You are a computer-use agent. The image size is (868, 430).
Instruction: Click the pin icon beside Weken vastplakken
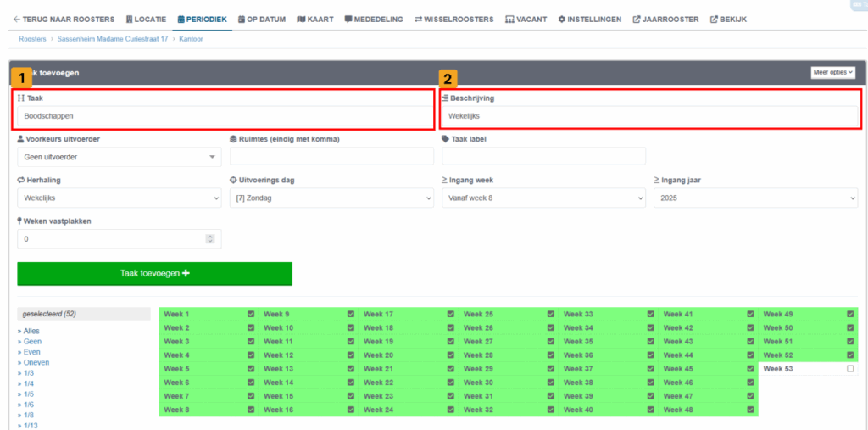point(20,221)
